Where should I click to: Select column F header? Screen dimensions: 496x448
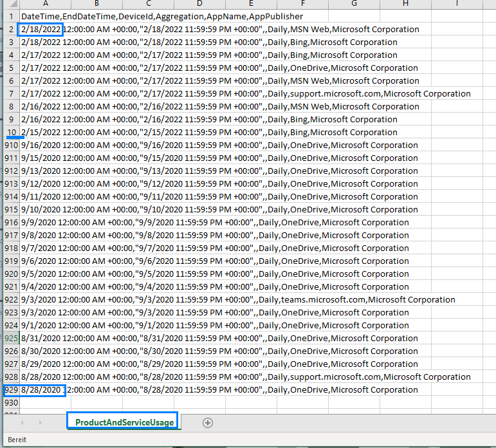pyautogui.click(x=303, y=4)
